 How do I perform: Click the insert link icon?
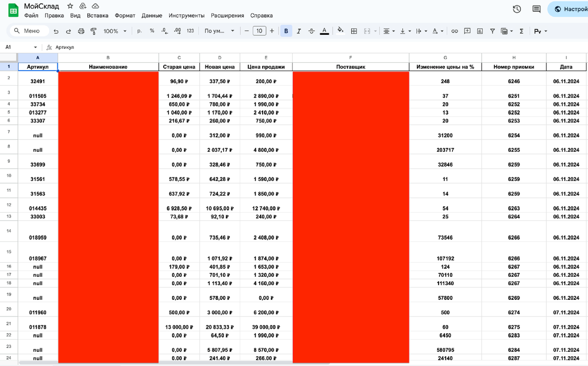[x=455, y=31]
